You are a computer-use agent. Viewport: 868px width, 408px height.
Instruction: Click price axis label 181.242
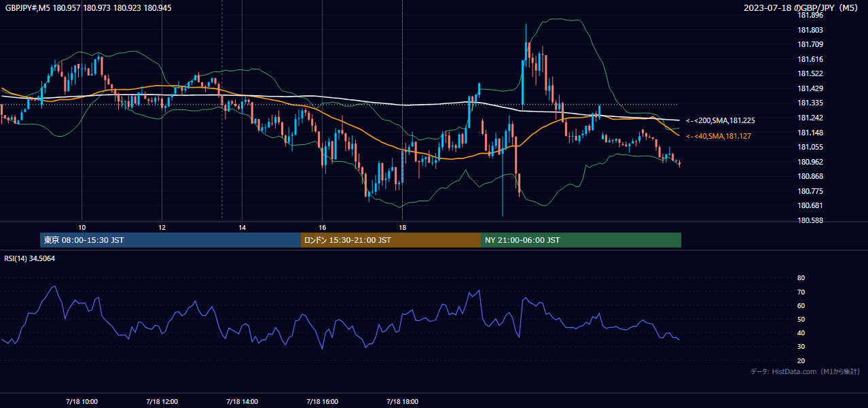(810, 118)
